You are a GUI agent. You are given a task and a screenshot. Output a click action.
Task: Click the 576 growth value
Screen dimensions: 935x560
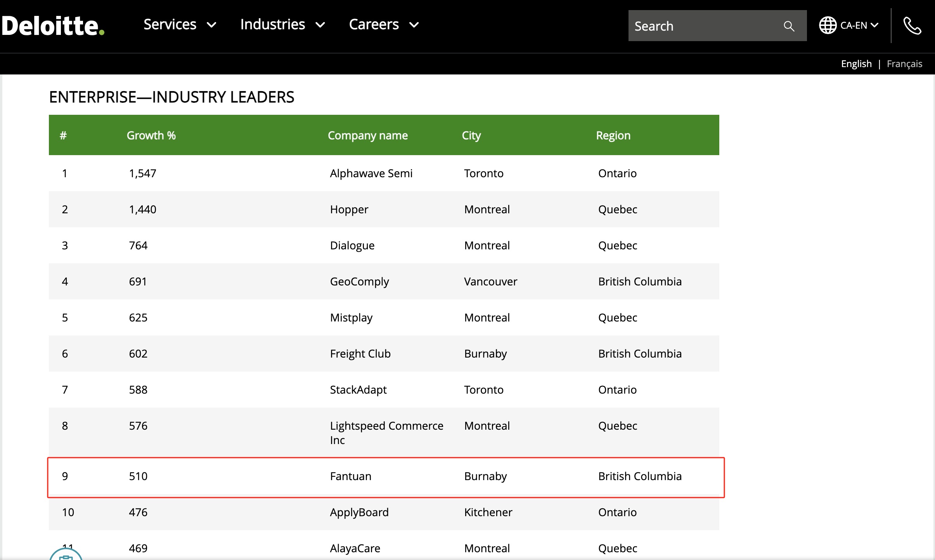coord(138,426)
